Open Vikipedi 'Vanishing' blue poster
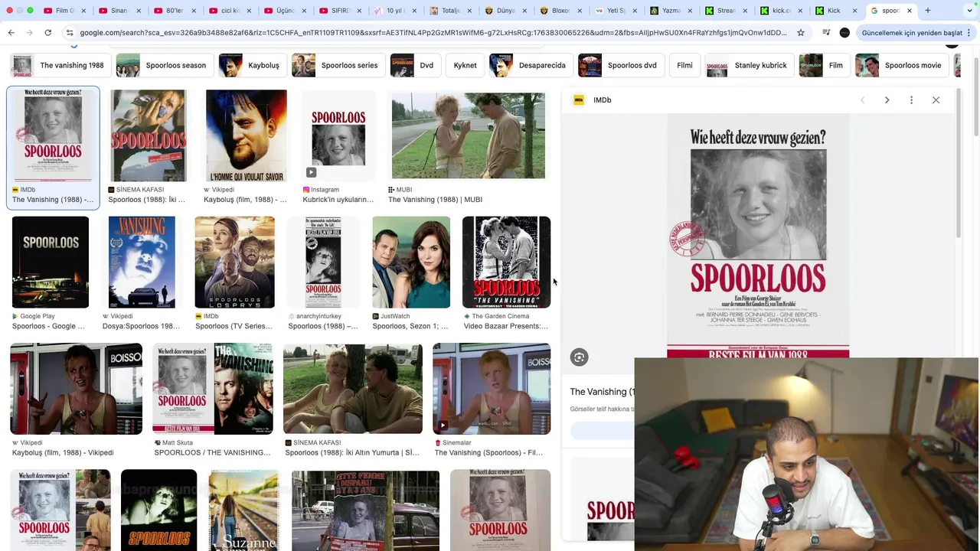The height and width of the screenshot is (551, 980). click(x=142, y=262)
